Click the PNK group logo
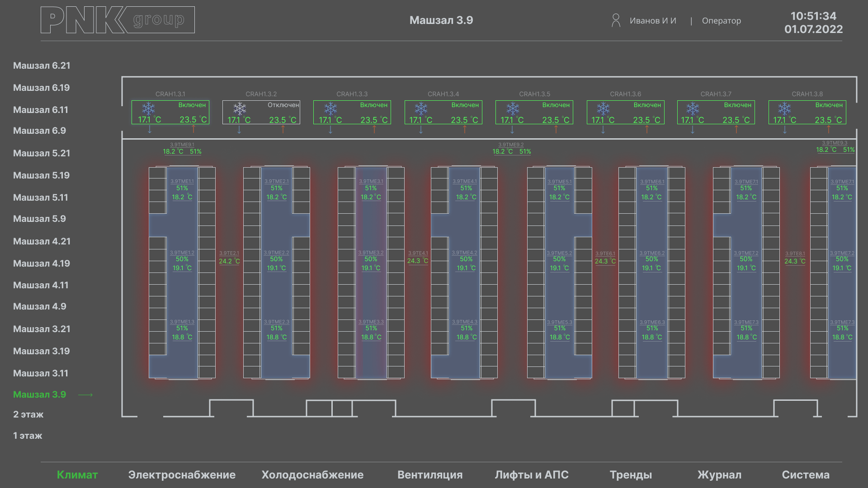The image size is (868, 488). [118, 20]
